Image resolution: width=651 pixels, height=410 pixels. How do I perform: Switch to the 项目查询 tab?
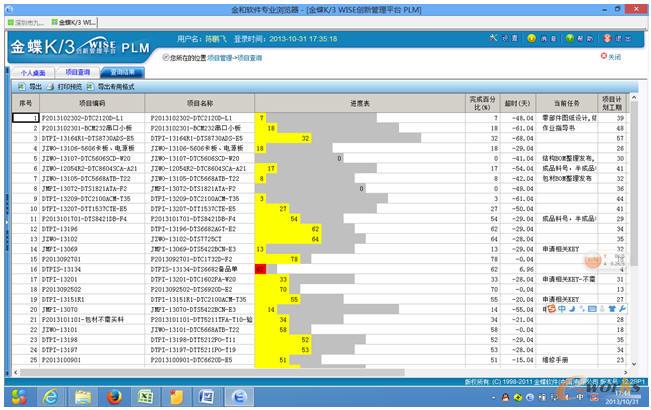point(79,73)
